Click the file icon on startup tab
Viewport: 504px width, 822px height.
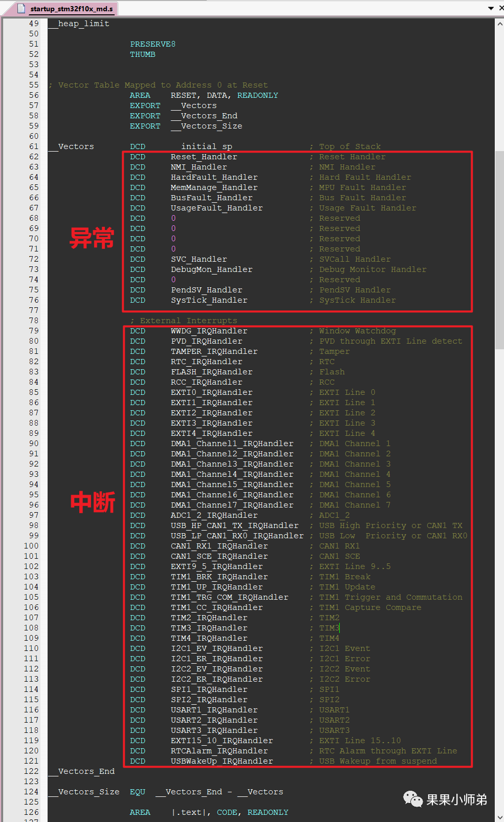click(21, 9)
